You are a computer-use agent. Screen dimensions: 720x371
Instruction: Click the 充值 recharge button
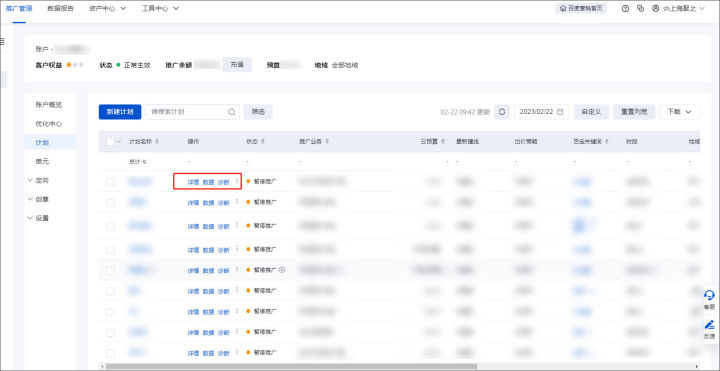237,65
